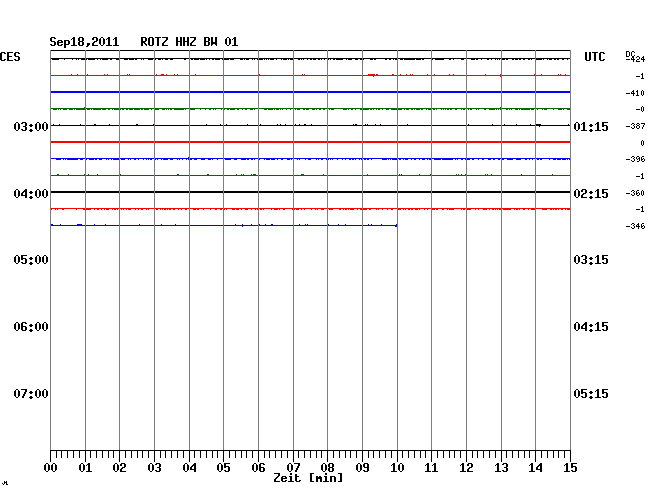Click the "04" minute axis label
Screen dimensions: 650x494
click(x=189, y=468)
